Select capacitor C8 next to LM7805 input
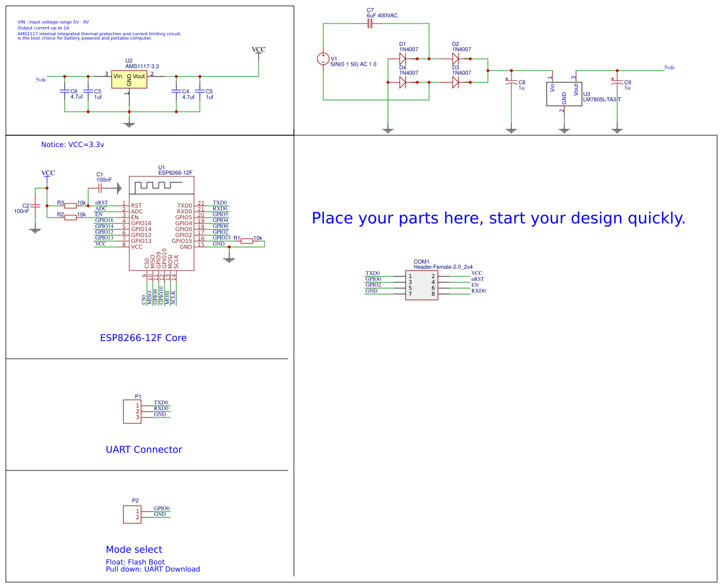723x588 pixels. pos(511,84)
